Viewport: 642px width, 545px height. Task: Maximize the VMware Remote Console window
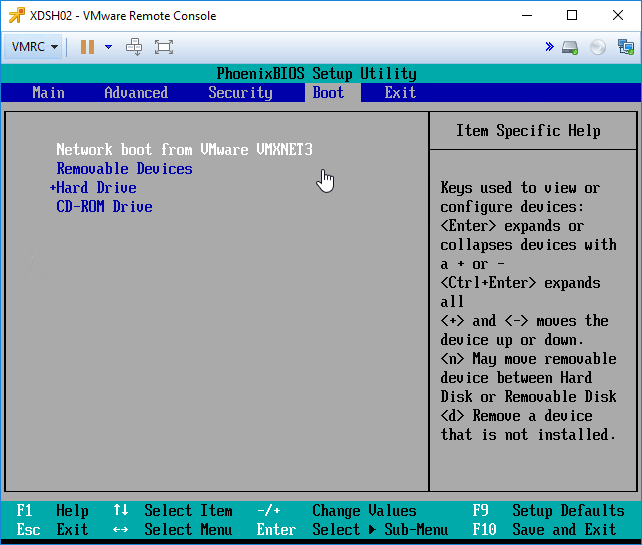click(x=572, y=16)
